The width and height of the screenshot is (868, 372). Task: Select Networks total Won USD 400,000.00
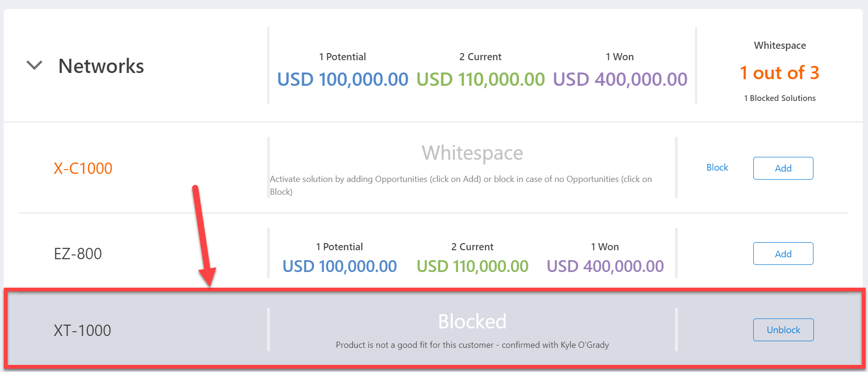(x=620, y=79)
